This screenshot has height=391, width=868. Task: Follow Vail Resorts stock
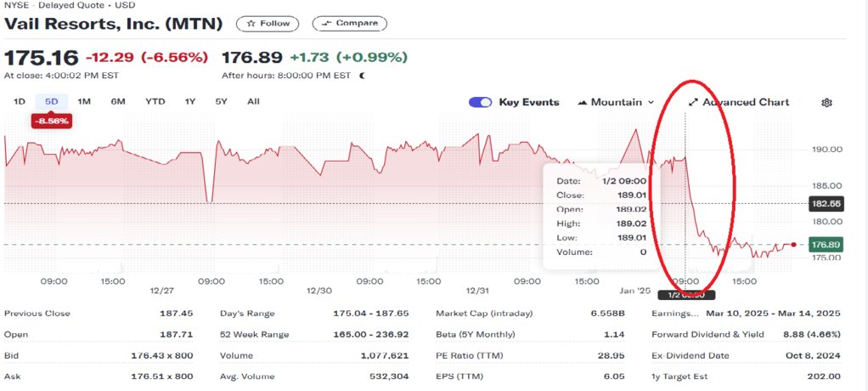click(x=268, y=24)
